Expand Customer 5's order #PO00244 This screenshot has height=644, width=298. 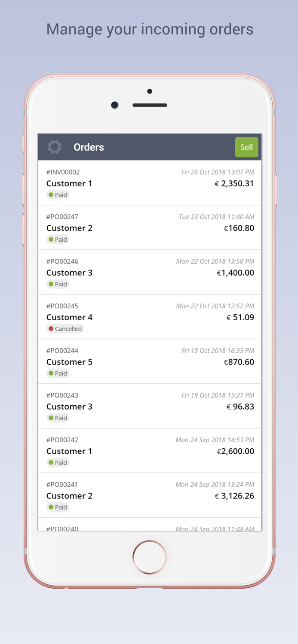[149, 361]
